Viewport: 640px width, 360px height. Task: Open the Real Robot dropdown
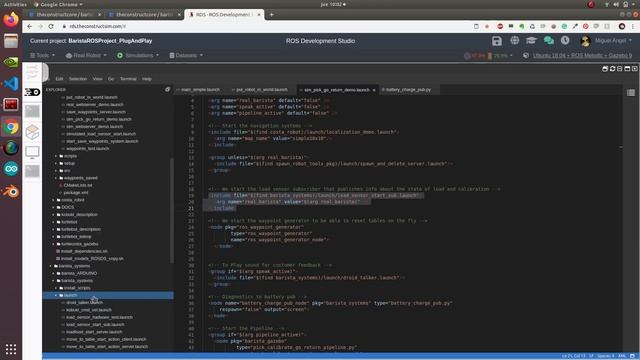pyautogui.click(x=86, y=55)
